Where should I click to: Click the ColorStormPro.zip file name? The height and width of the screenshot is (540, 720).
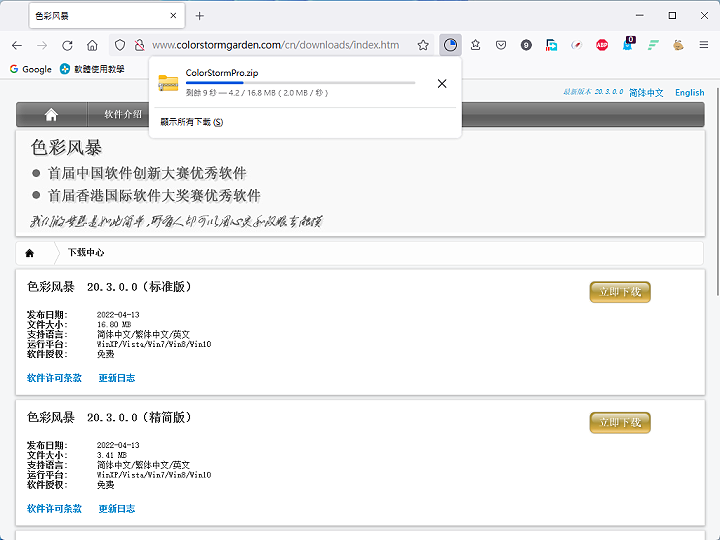pyautogui.click(x=222, y=73)
